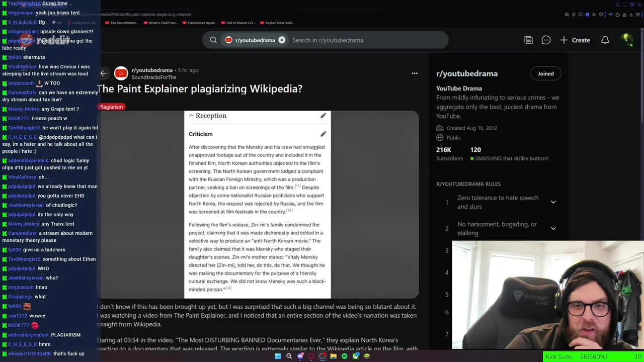
Task: Open Spotify from the taskbar
Action: click(345, 356)
